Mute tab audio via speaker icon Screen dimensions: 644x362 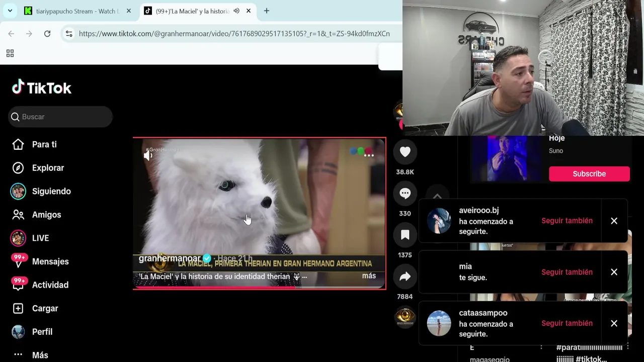tap(236, 11)
